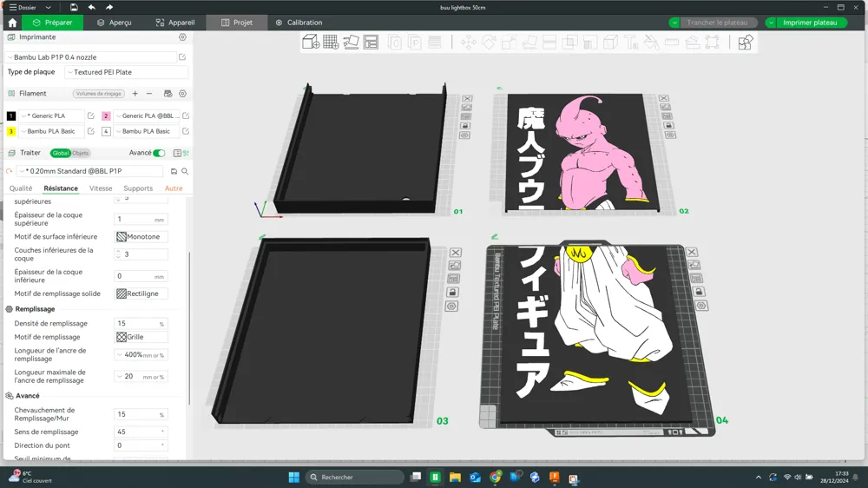Open the Calibration tab
The image size is (868, 488).
pos(299,23)
